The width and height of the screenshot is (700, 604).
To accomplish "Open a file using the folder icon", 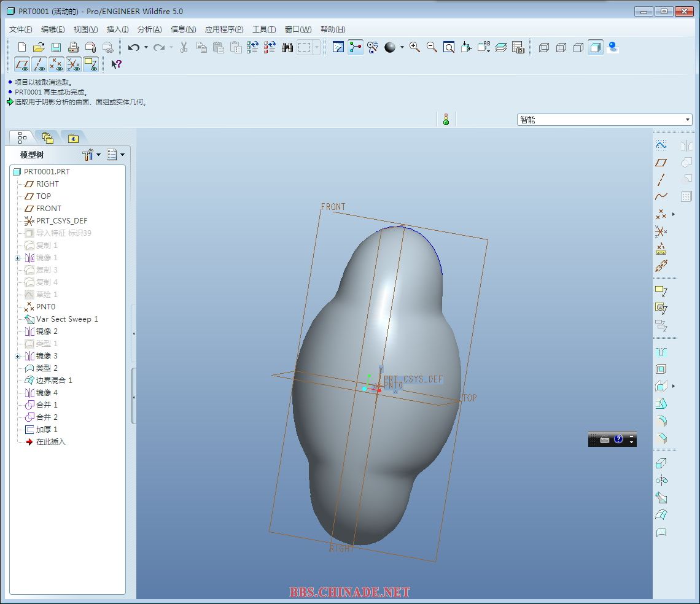I will click(39, 47).
